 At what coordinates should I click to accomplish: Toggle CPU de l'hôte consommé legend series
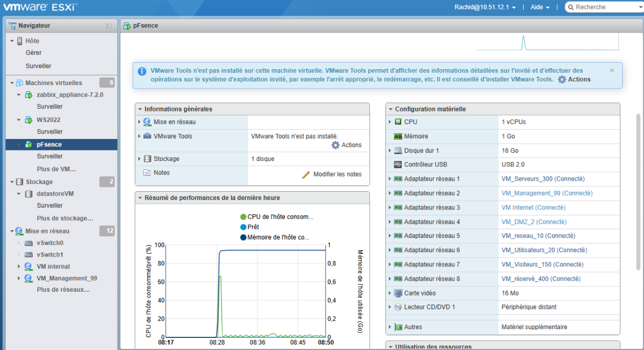click(x=276, y=217)
